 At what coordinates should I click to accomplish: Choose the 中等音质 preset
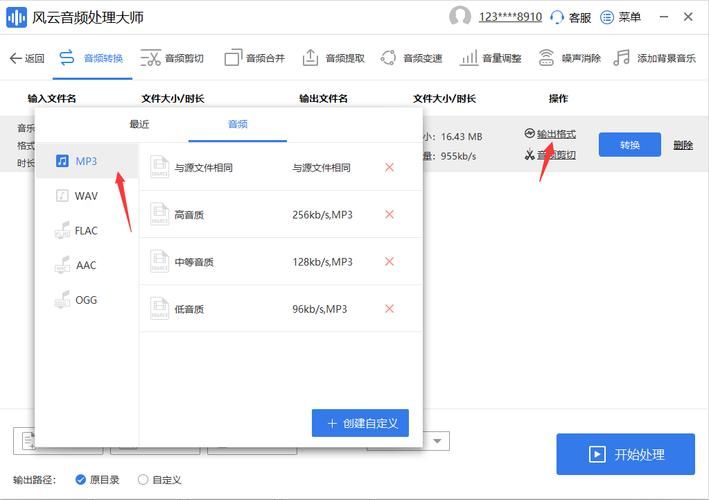tap(281, 261)
